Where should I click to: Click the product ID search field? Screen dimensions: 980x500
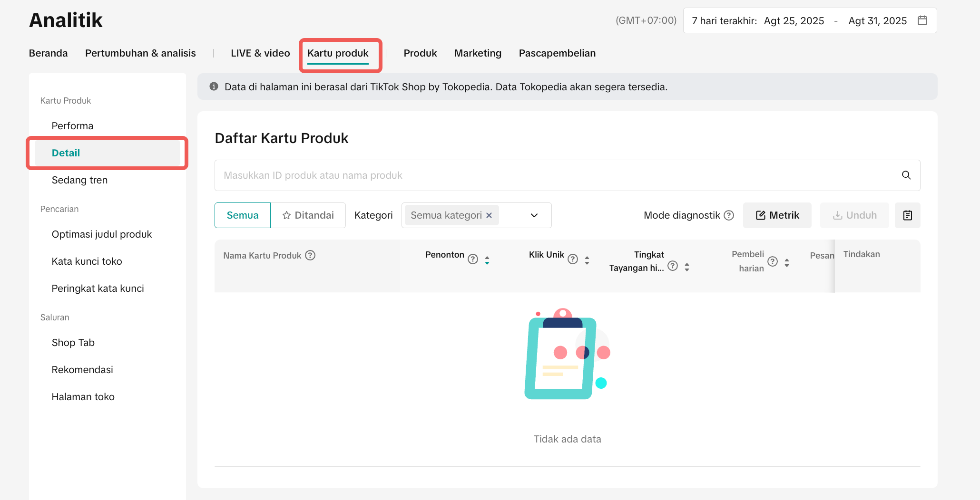[x=552, y=175]
